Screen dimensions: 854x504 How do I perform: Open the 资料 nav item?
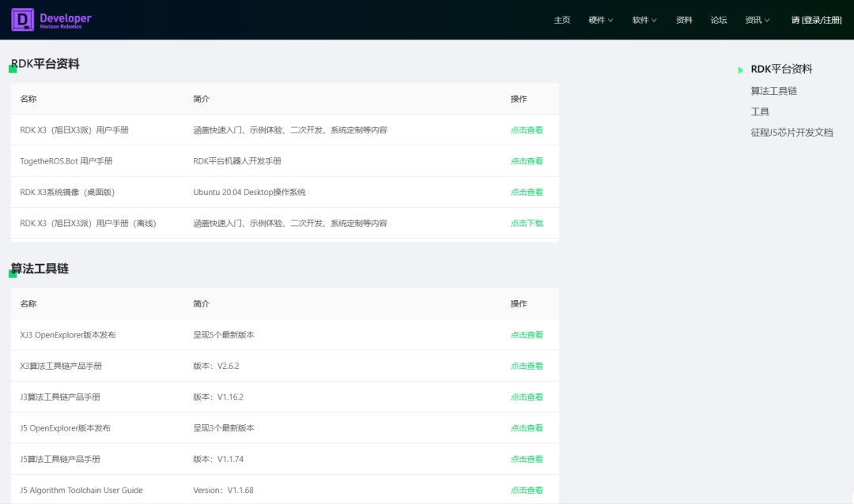pyautogui.click(x=684, y=20)
